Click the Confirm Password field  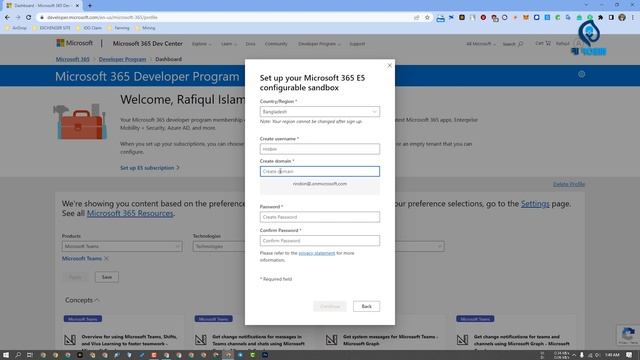click(320, 241)
